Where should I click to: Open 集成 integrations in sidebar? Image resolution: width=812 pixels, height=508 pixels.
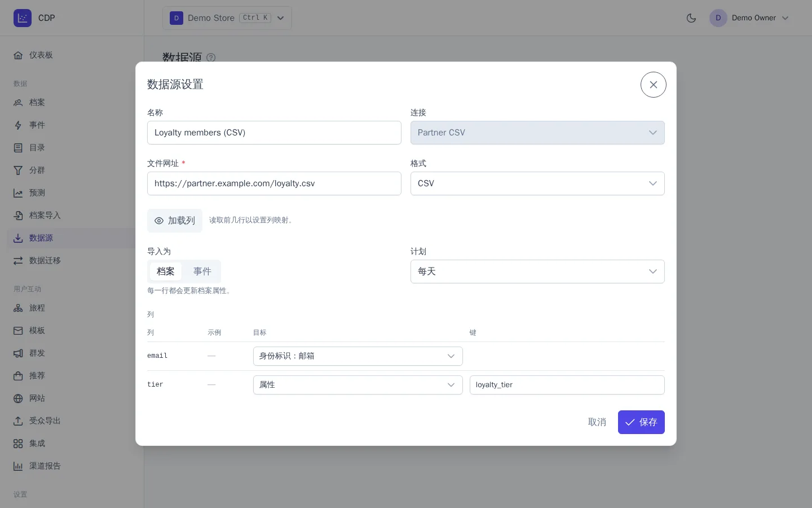72,444
